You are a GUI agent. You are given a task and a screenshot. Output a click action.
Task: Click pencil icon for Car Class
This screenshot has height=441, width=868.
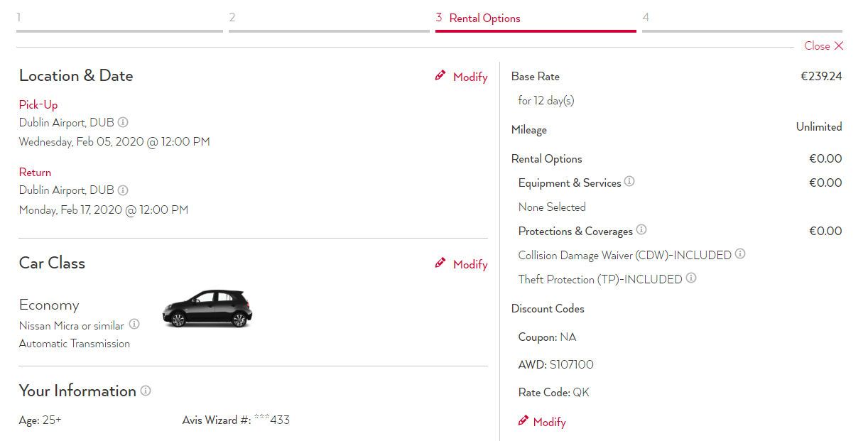tap(440, 263)
